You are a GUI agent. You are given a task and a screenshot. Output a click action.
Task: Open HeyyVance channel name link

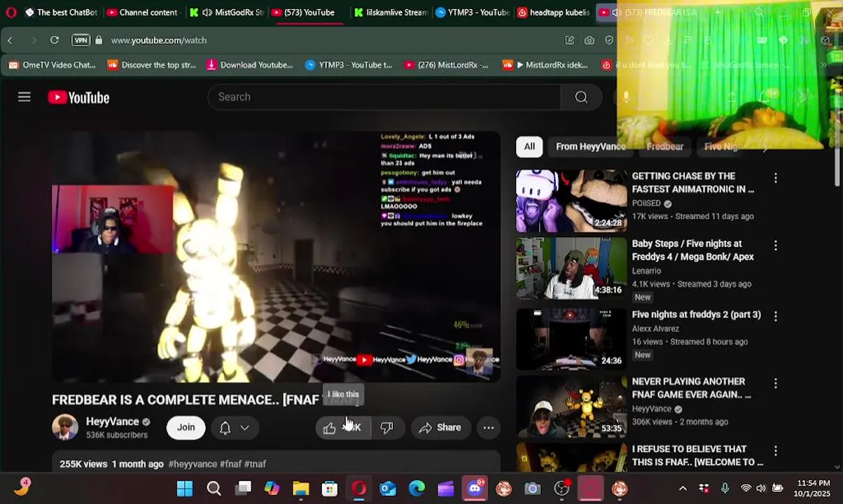click(x=112, y=421)
